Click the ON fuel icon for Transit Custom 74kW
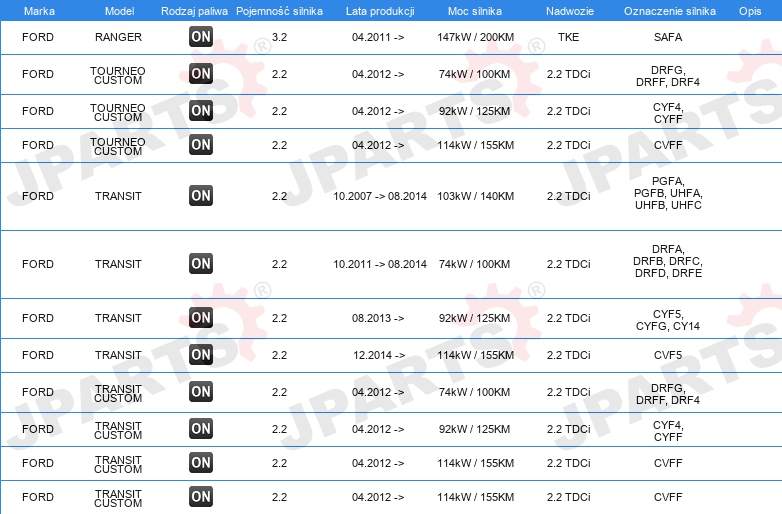Image resolution: width=782 pixels, height=514 pixels. coord(201,391)
